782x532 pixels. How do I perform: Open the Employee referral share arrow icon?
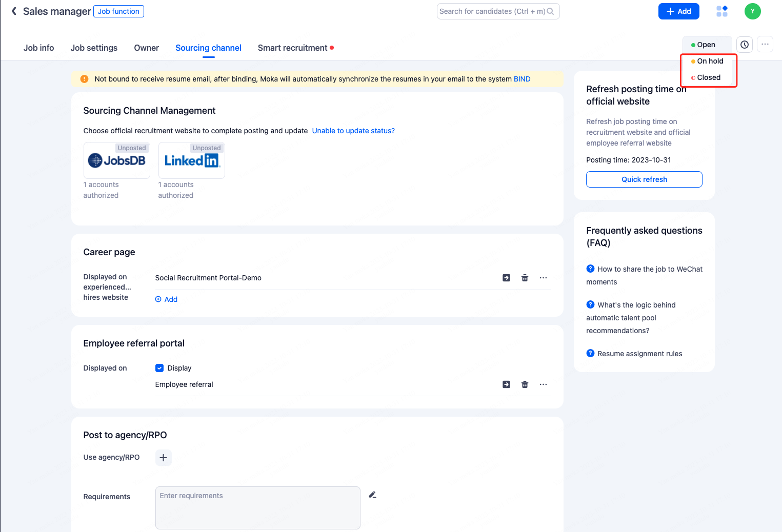click(506, 384)
